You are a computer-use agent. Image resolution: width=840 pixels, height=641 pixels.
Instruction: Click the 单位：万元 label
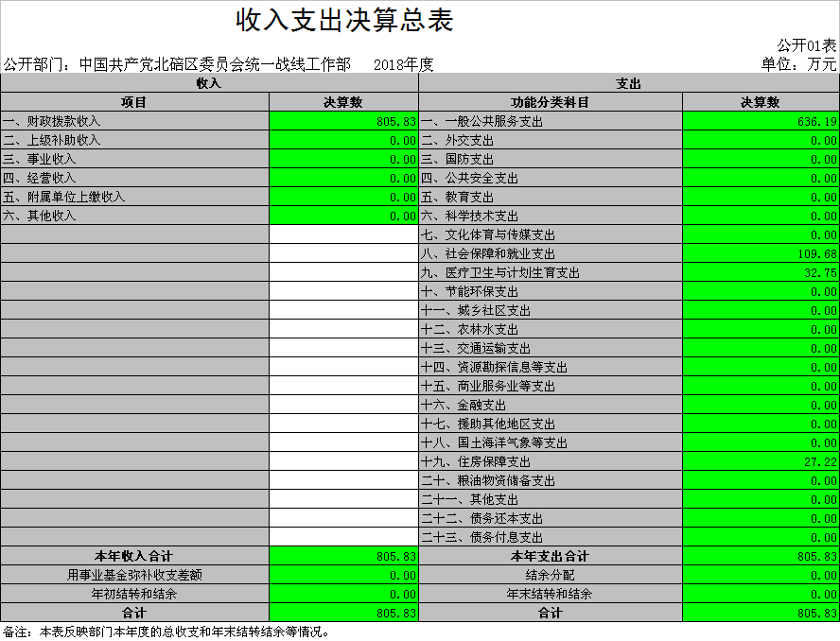(x=798, y=64)
